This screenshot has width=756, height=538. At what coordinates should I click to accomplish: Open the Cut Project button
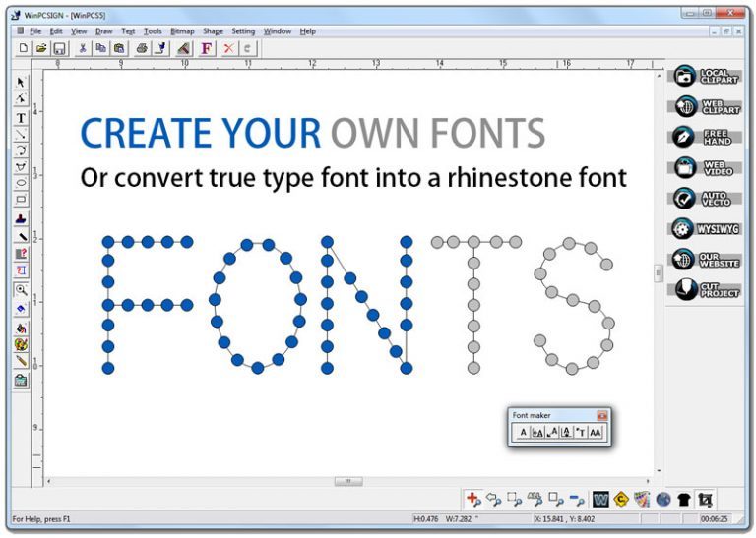click(x=705, y=289)
